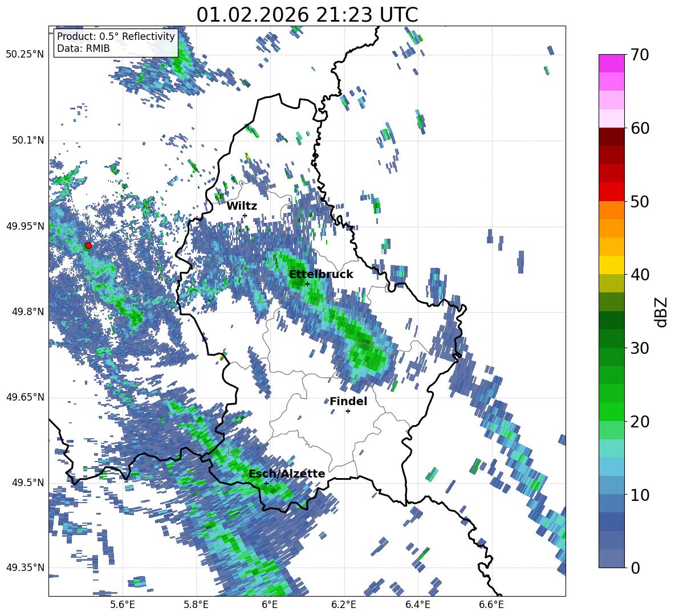
Task: Click the 6.6°E longitude label
Action: tap(491, 605)
